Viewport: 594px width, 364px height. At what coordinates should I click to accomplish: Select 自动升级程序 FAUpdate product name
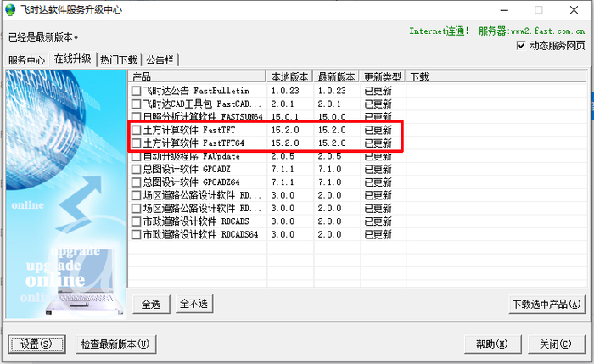point(191,156)
